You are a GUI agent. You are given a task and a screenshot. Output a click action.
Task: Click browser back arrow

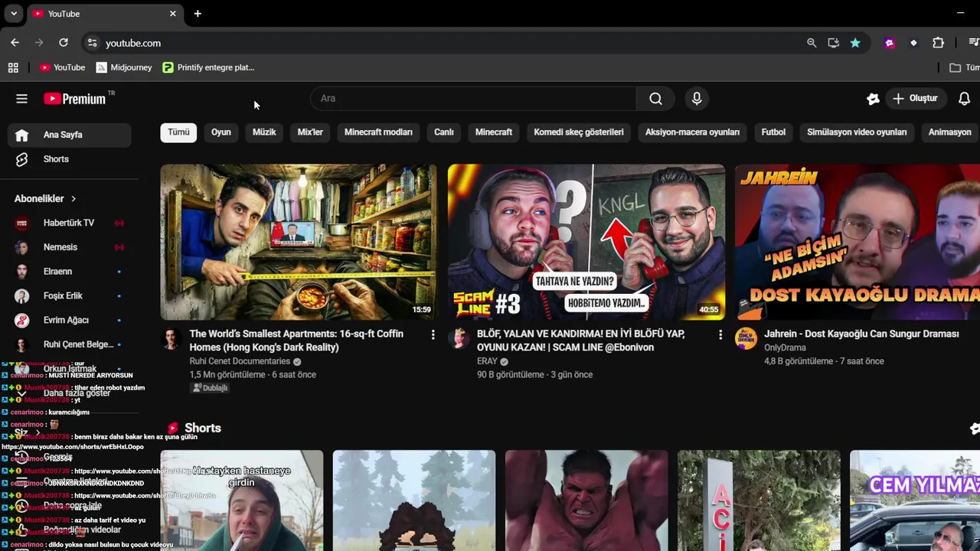(x=15, y=43)
